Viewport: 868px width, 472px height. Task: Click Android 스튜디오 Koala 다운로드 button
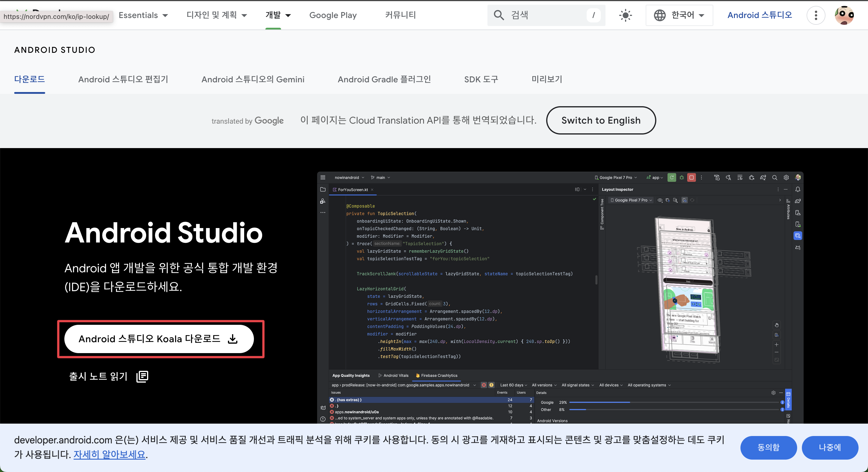pyautogui.click(x=159, y=339)
